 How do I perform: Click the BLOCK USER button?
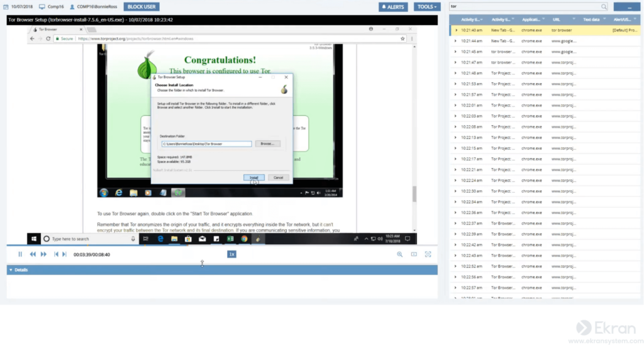pyautogui.click(x=142, y=6)
